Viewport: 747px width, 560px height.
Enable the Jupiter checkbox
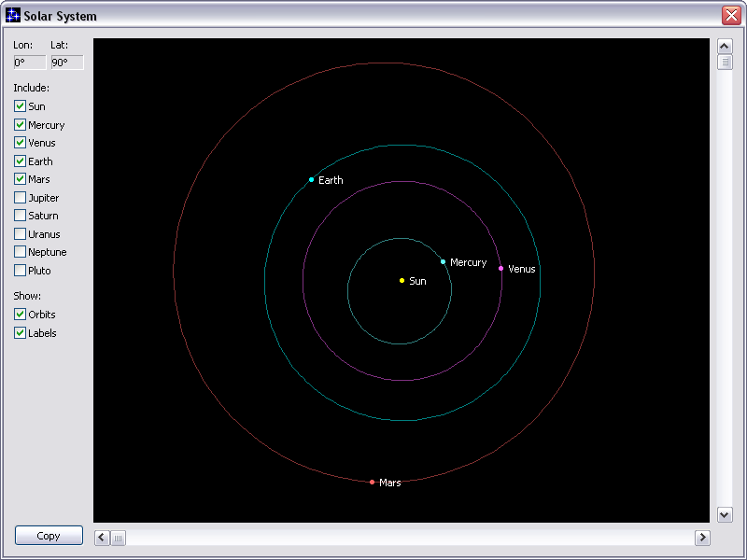click(20, 197)
